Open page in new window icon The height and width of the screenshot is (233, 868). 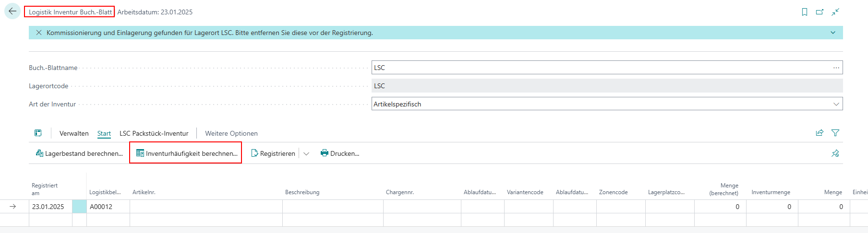coord(820,12)
